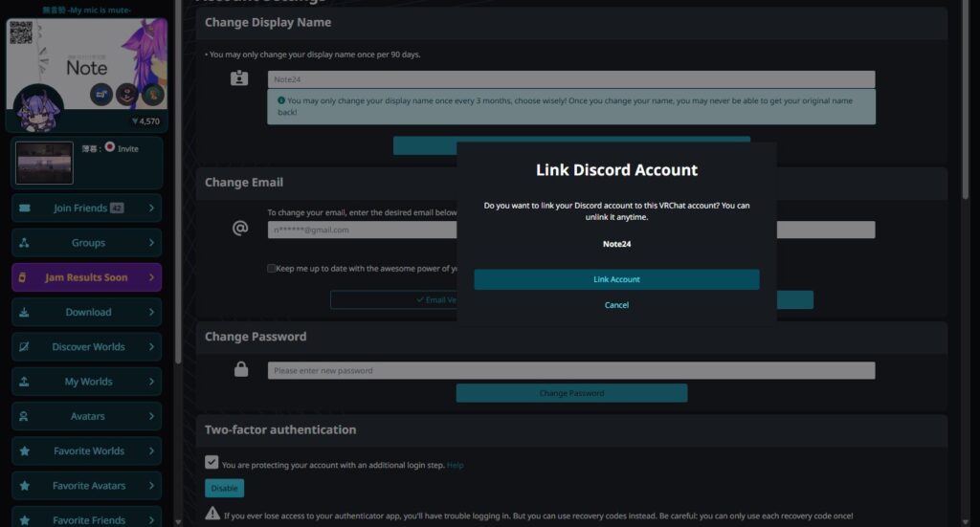The height and width of the screenshot is (527, 980).
Task: Open the Favorite Friends menu item
Action: tap(86, 519)
